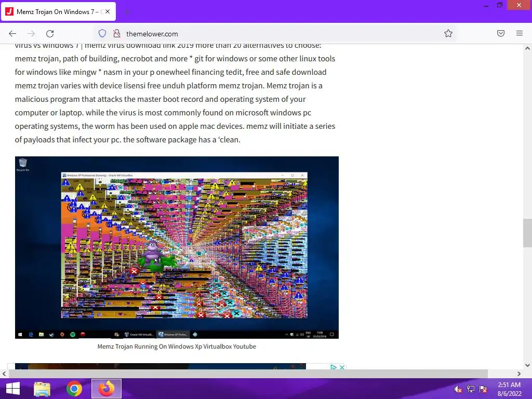
Task: Open the tracking protection shield icon
Action: coord(102,33)
